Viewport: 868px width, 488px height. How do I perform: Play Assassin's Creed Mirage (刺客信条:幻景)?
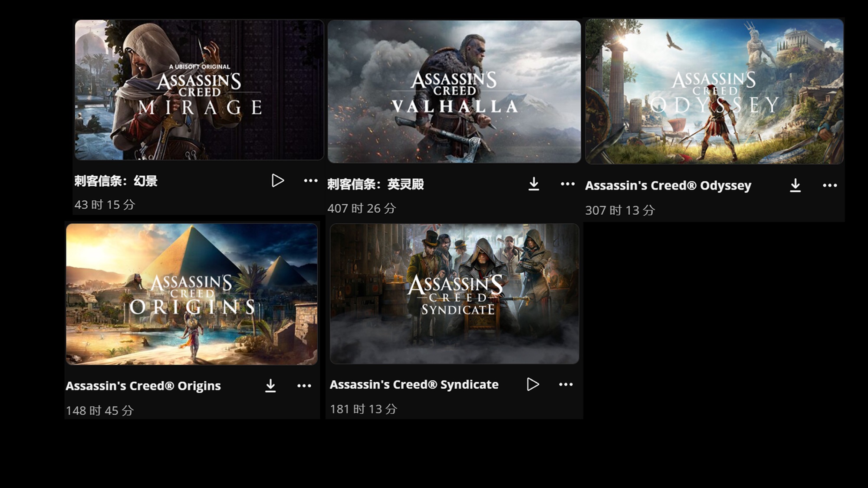coord(278,180)
